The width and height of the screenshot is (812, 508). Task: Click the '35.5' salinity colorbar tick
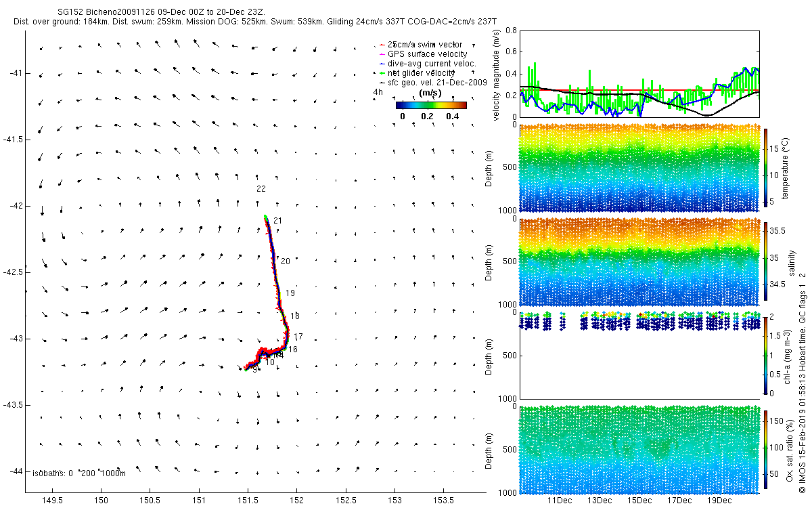pyautogui.click(x=777, y=231)
